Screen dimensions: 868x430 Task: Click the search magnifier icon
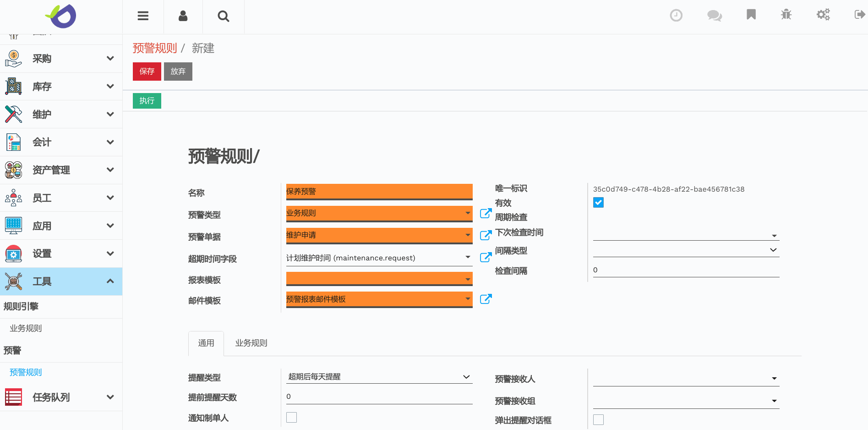(223, 17)
